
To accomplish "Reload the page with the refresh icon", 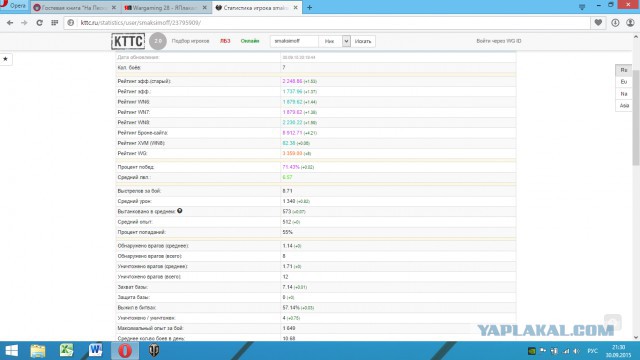I will pyautogui.click(x=39, y=23).
